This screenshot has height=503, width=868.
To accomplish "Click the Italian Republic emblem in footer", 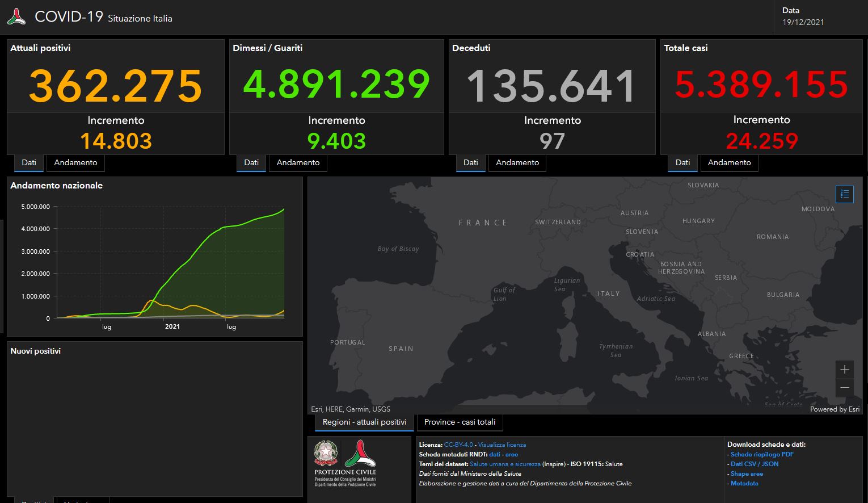I will point(326,454).
